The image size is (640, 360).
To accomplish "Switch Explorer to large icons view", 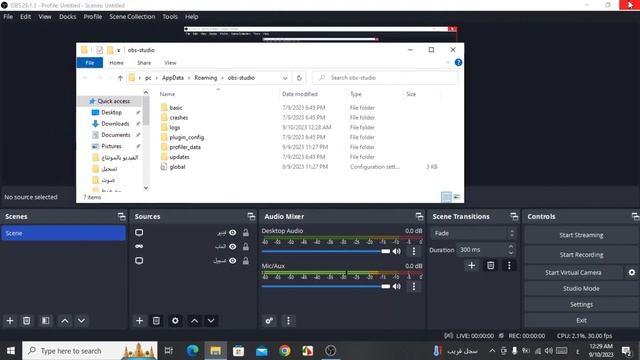I will tap(457, 197).
